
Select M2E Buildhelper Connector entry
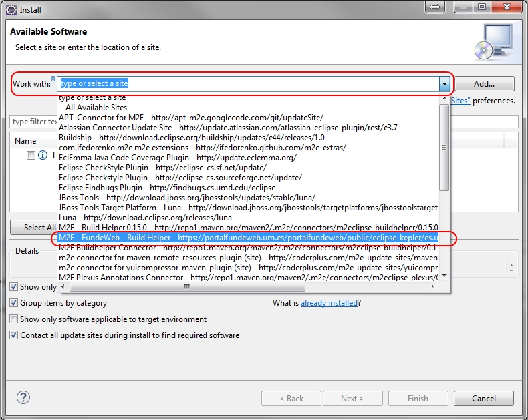pyautogui.click(x=249, y=248)
